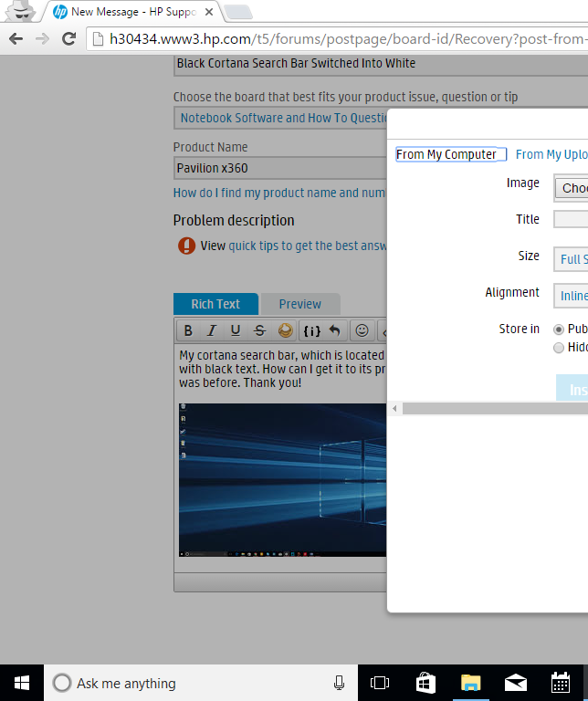Click the desktop screenshot in message body
The image size is (588, 701).
click(283, 480)
